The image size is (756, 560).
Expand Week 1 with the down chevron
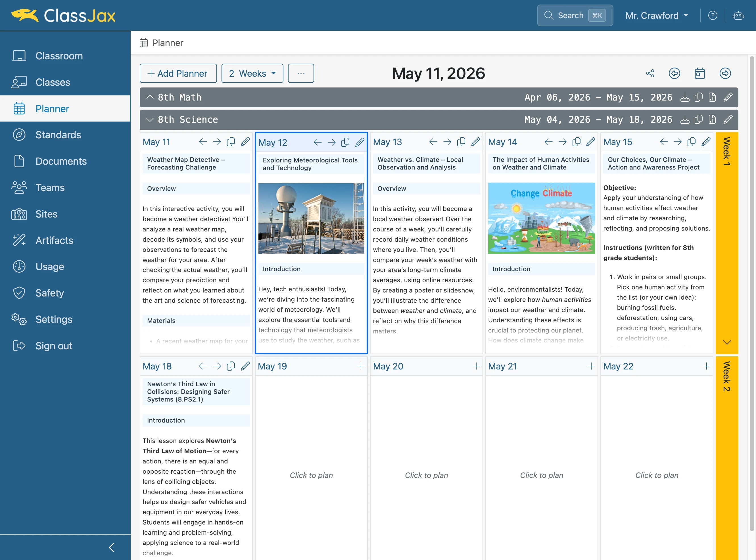click(x=726, y=342)
